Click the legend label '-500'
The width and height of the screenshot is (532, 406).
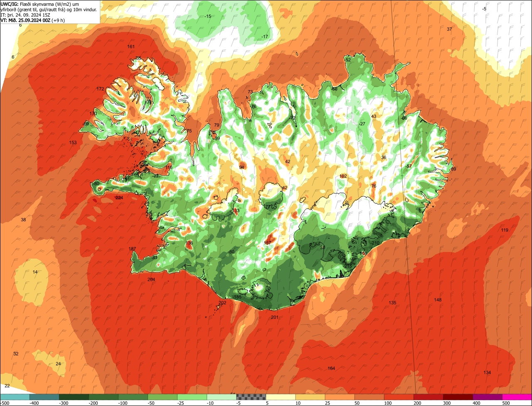pyautogui.click(x=5, y=403)
